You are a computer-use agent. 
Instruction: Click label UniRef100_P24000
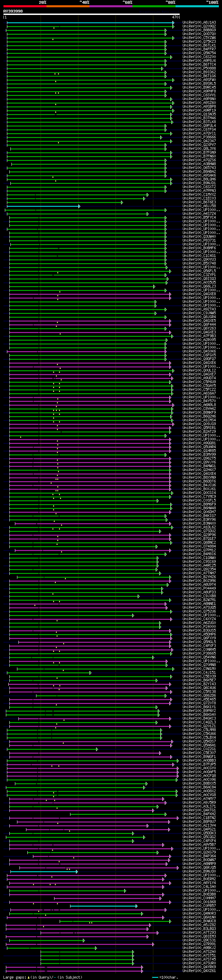click(x=199, y=626)
